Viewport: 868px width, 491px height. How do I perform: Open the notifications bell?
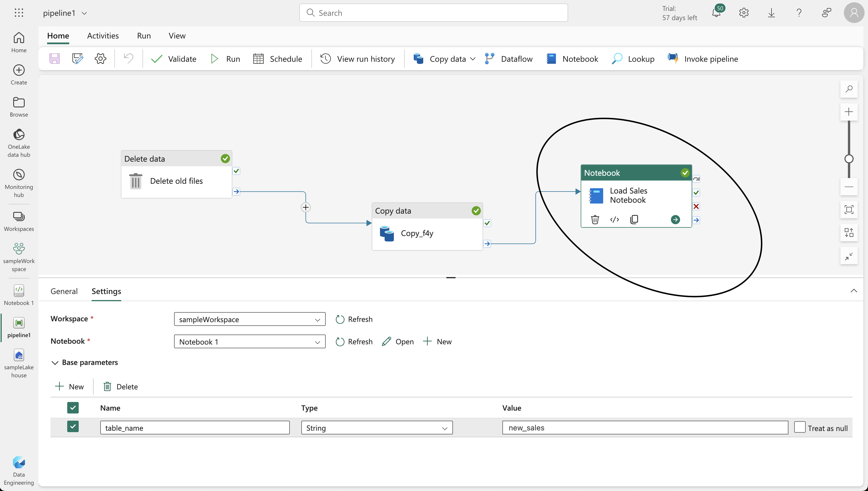(x=716, y=13)
